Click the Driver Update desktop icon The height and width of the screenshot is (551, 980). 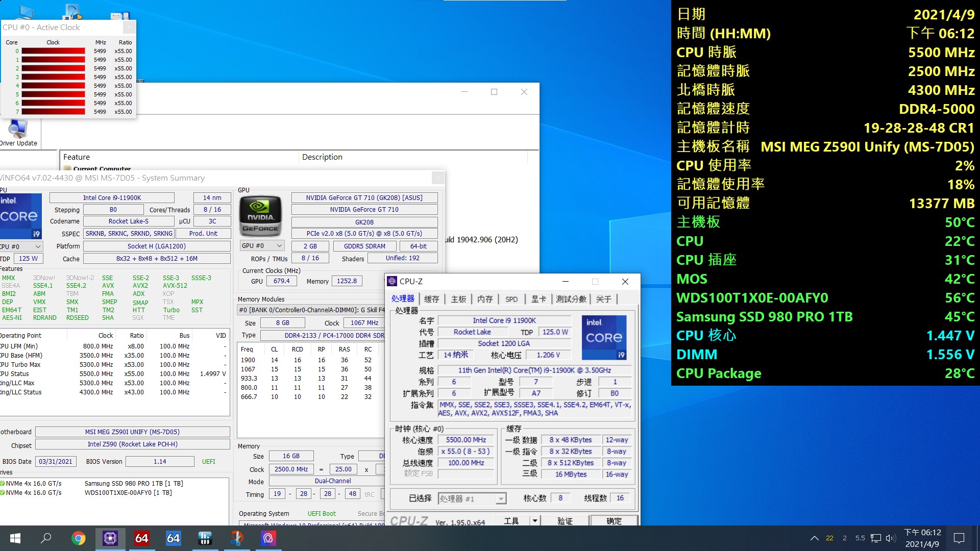[18, 133]
